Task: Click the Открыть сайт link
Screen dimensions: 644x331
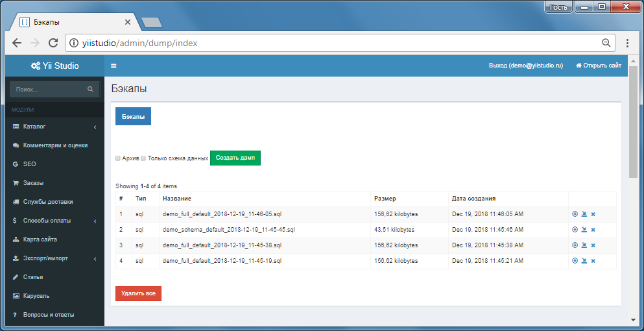Action: pyautogui.click(x=599, y=66)
